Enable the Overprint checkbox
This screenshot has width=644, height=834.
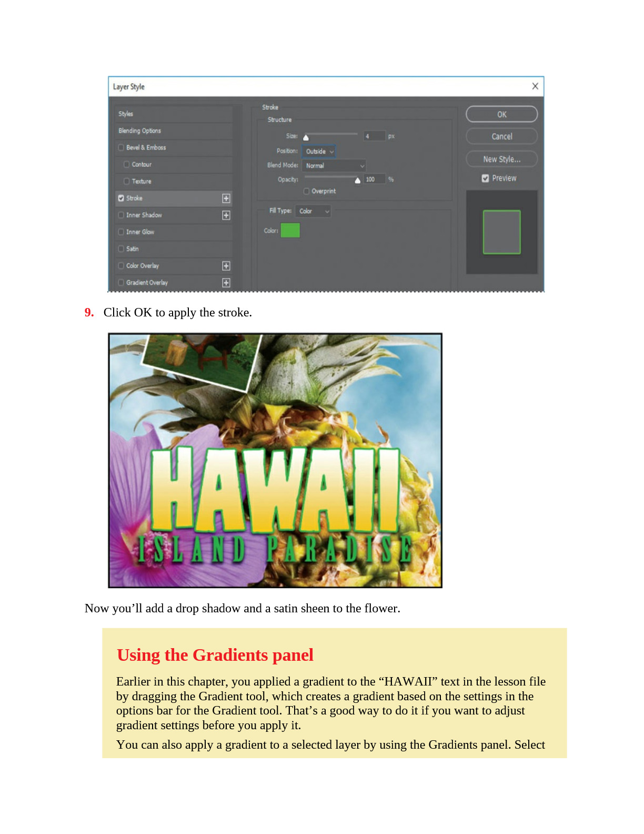tap(306, 191)
